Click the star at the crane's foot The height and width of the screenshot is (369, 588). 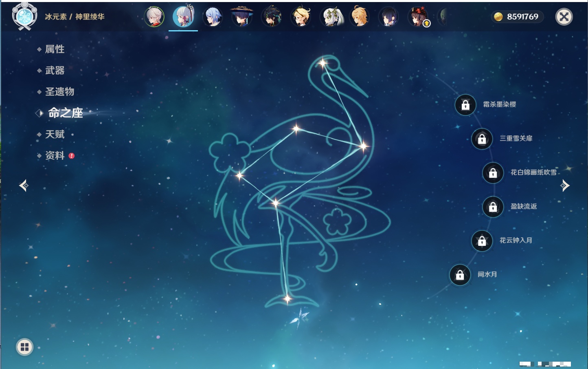[x=287, y=299]
